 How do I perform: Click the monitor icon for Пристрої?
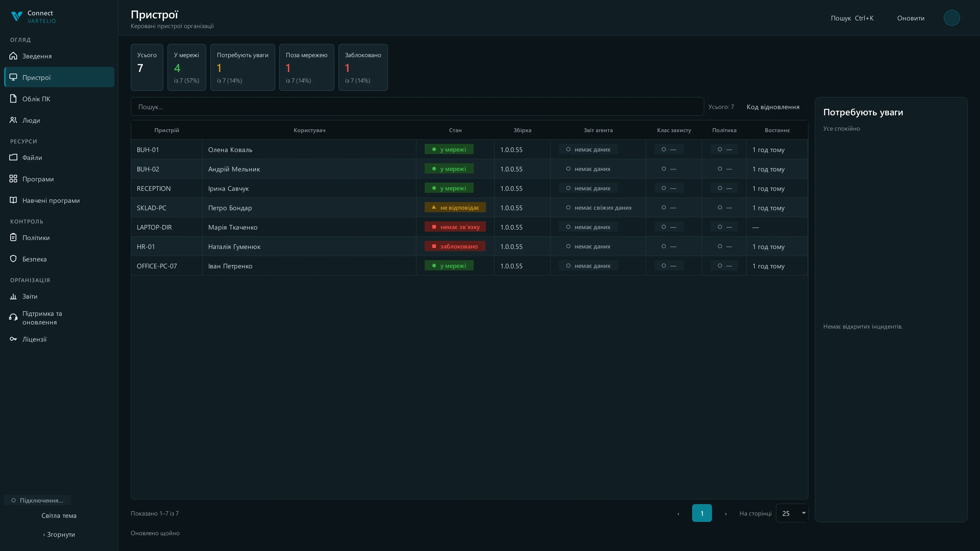[13, 77]
